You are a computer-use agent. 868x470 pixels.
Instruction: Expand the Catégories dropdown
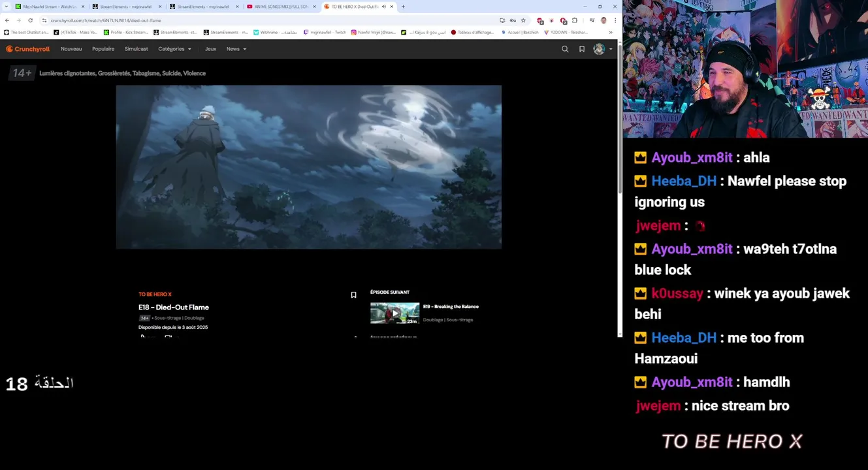pos(174,49)
